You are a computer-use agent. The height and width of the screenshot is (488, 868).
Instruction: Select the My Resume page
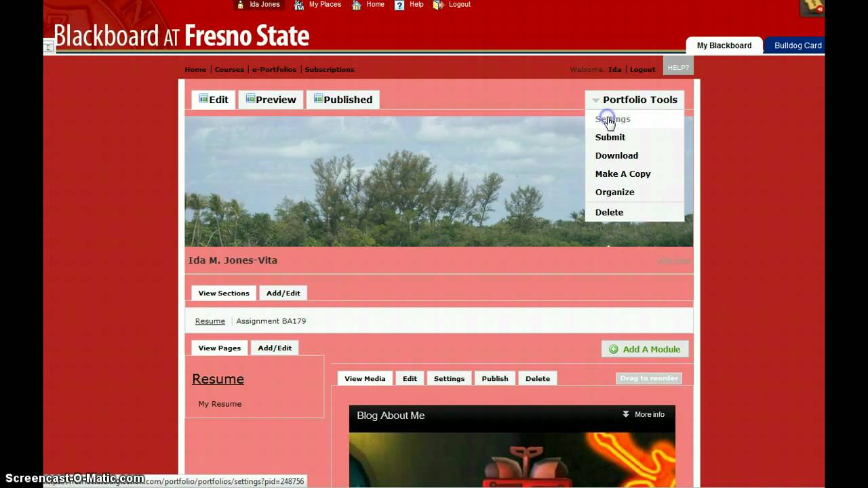tap(220, 404)
